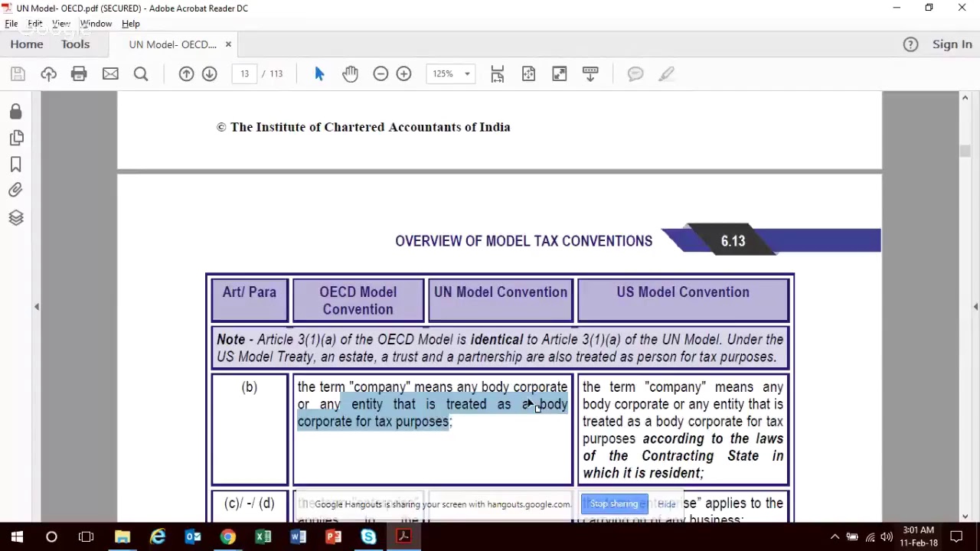This screenshot has width=980, height=551.
Task: Switch to the Home tab
Action: point(27,44)
